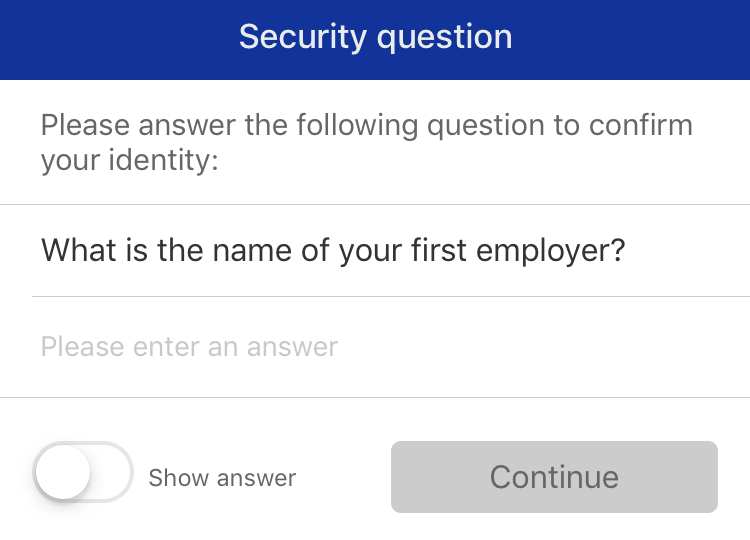Click the 'Security question' header title
The image size is (750, 540).
point(375,37)
